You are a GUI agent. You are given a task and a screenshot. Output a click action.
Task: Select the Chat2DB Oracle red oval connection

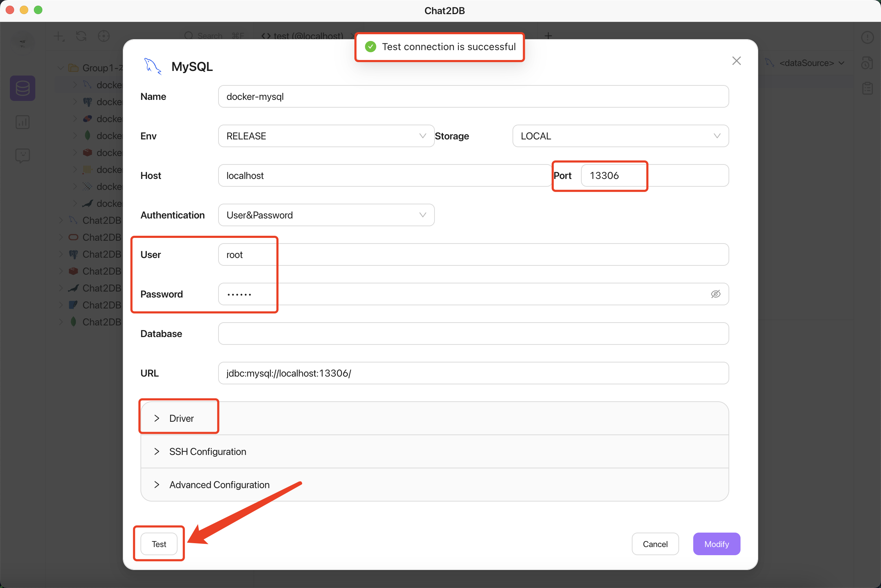tap(95, 238)
